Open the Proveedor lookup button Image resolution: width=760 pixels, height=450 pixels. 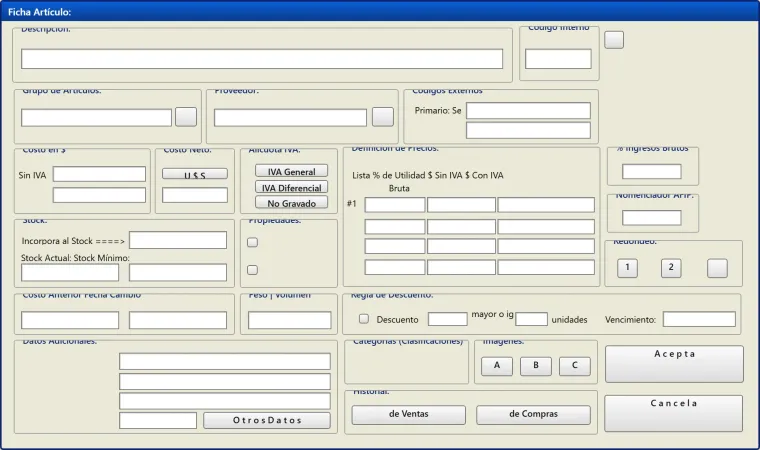click(382, 117)
